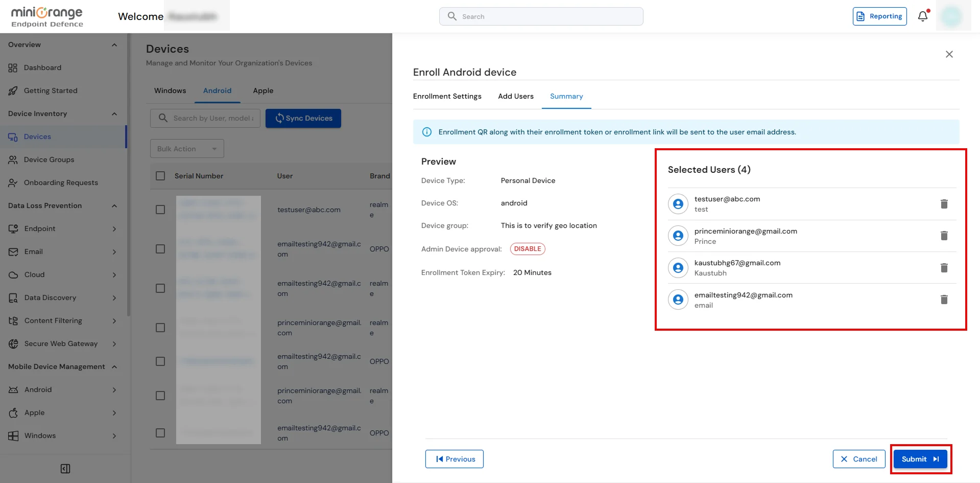Check the second princeminiorange realme device row
The height and width of the screenshot is (483, 980).
point(160,396)
